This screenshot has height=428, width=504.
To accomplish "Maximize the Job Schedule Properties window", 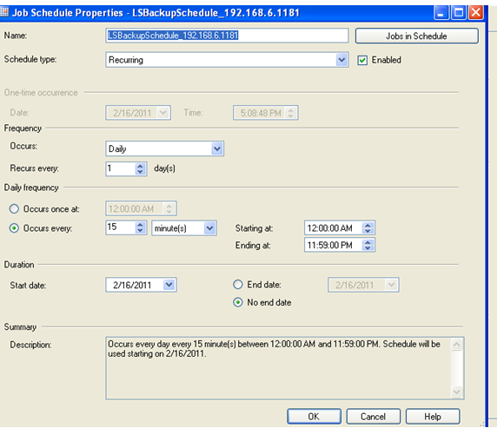I will [459, 13].
